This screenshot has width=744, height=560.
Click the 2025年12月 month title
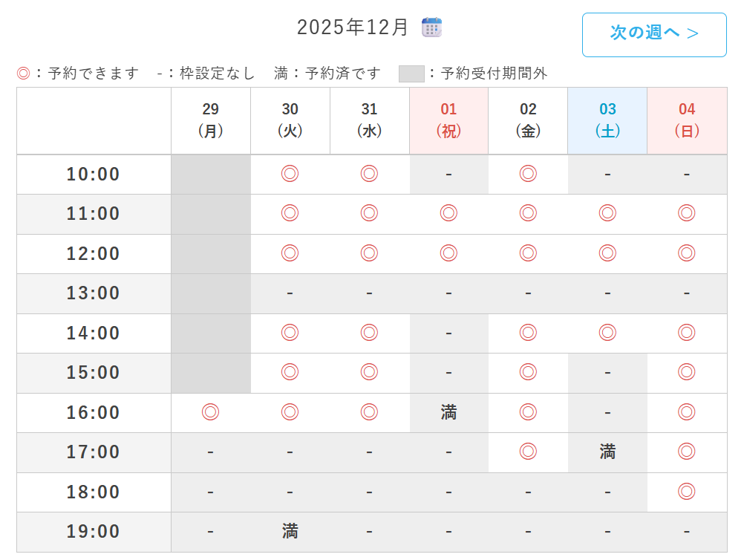tap(353, 27)
